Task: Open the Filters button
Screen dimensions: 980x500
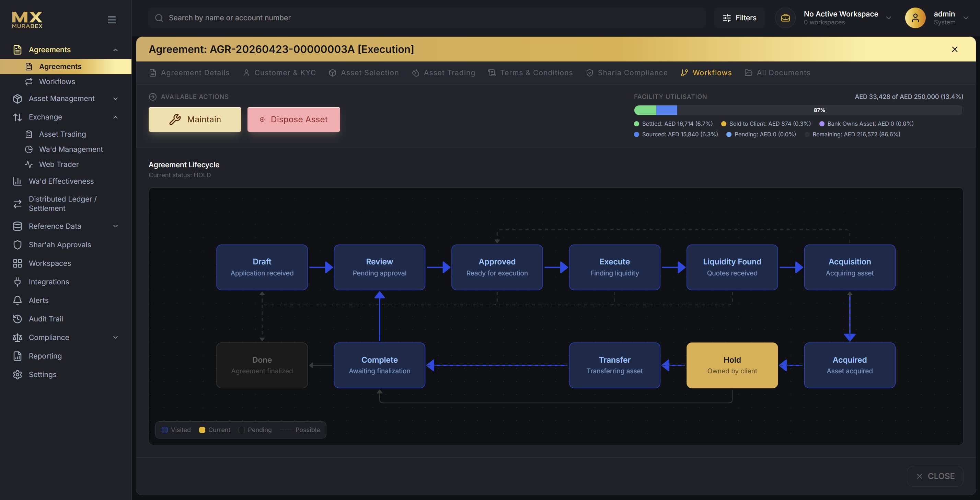Action: click(739, 18)
